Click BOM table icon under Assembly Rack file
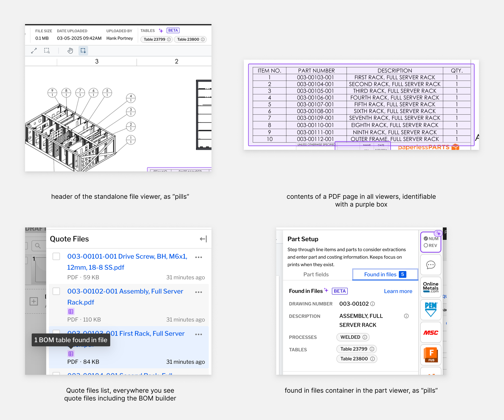 point(71,312)
